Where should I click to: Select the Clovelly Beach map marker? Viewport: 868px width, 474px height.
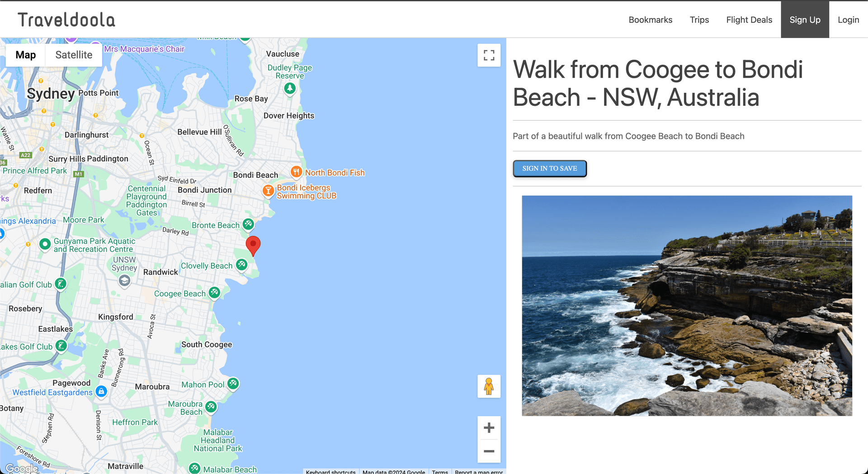(242, 265)
